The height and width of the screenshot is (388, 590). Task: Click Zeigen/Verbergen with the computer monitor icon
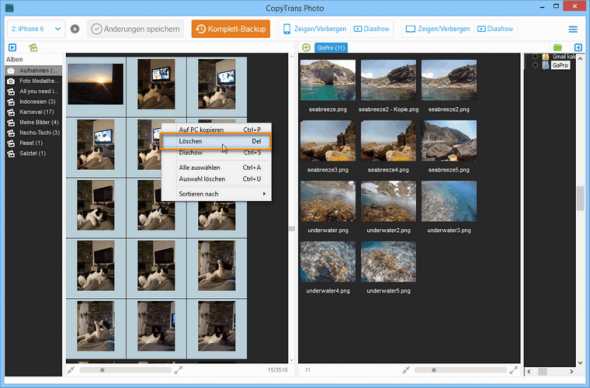tap(438, 29)
